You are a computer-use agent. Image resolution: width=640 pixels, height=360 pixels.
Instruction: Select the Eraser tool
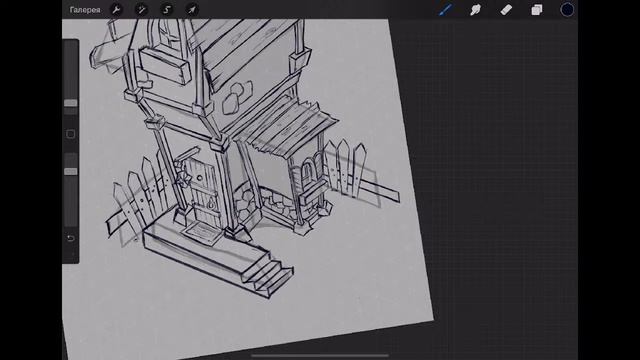click(x=506, y=10)
